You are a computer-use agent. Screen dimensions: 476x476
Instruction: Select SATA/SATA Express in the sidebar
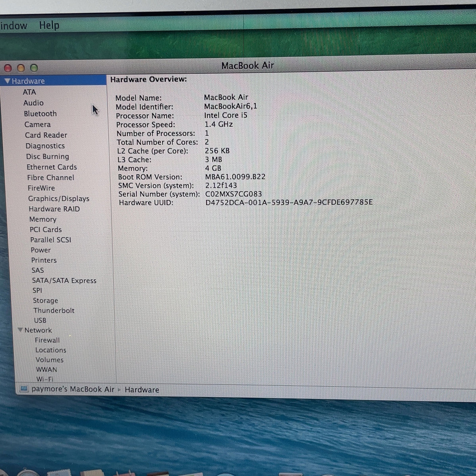click(64, 280)
